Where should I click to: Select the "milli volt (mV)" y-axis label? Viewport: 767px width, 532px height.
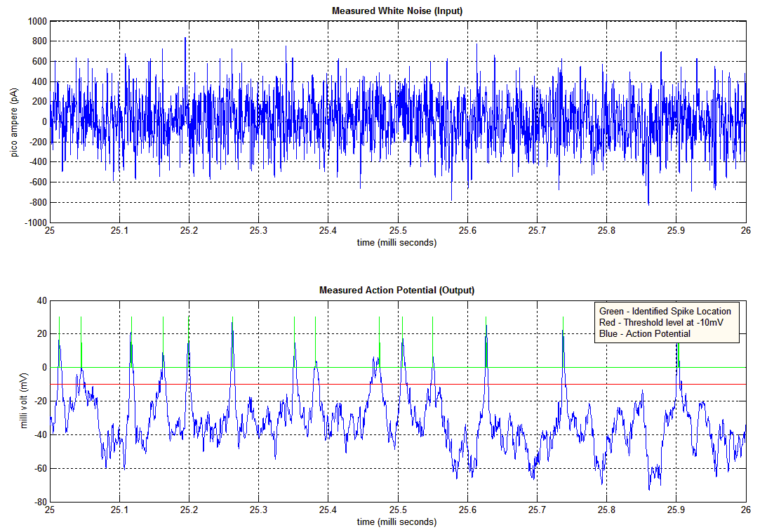tap(25, 401)
